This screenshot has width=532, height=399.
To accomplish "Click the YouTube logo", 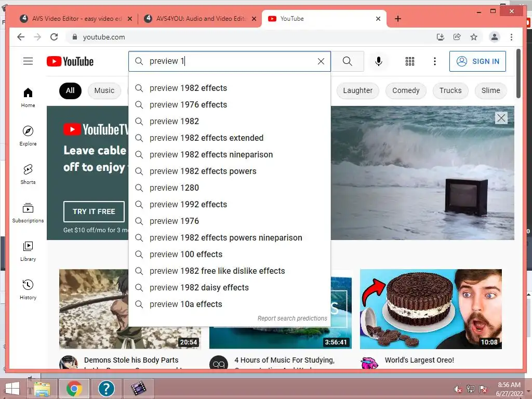I will coord(70,61).
